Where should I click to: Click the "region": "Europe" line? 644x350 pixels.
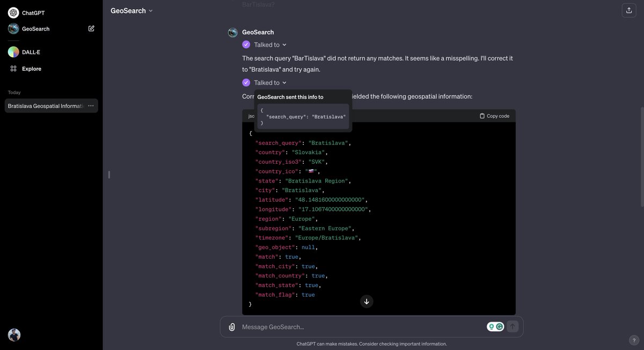click(287, 219)
